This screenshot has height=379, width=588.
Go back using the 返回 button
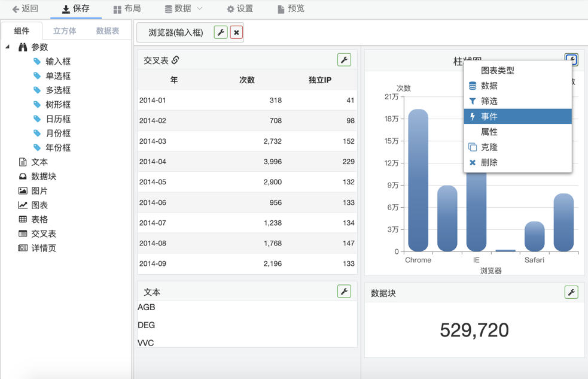pyautogui.click(x=25, y=9)
